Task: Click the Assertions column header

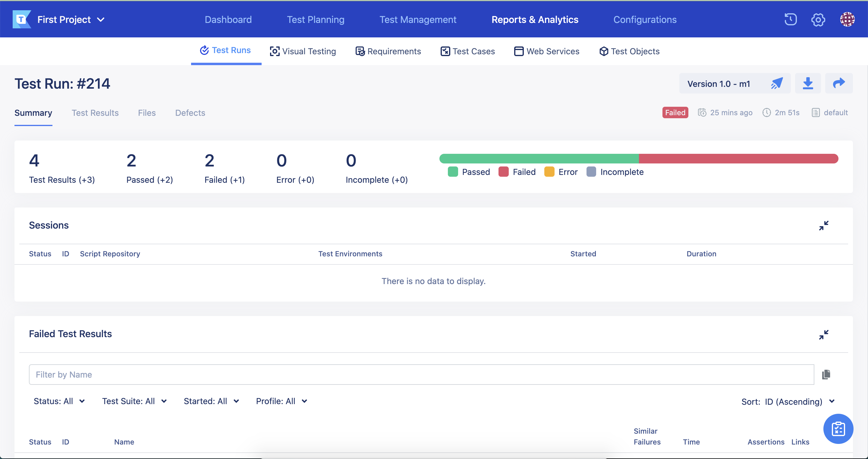Action: 766,442
